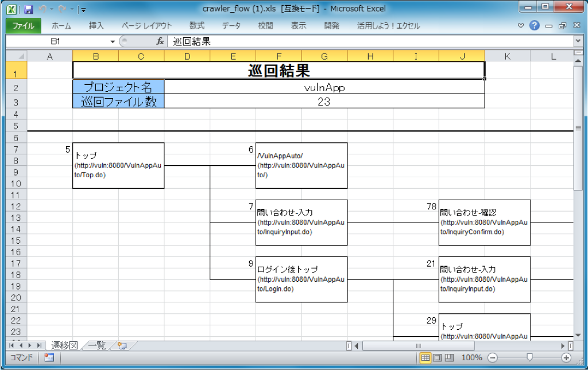This screenshot has width=588, height=370.
Task: Click the vulnApp value cell
Action: click(x=324, y=87)
